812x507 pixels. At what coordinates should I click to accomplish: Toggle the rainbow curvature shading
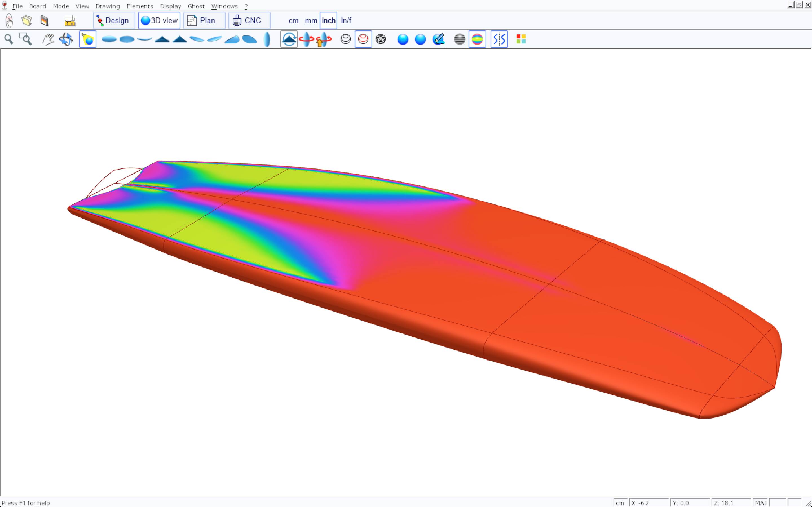coord(477,39)
